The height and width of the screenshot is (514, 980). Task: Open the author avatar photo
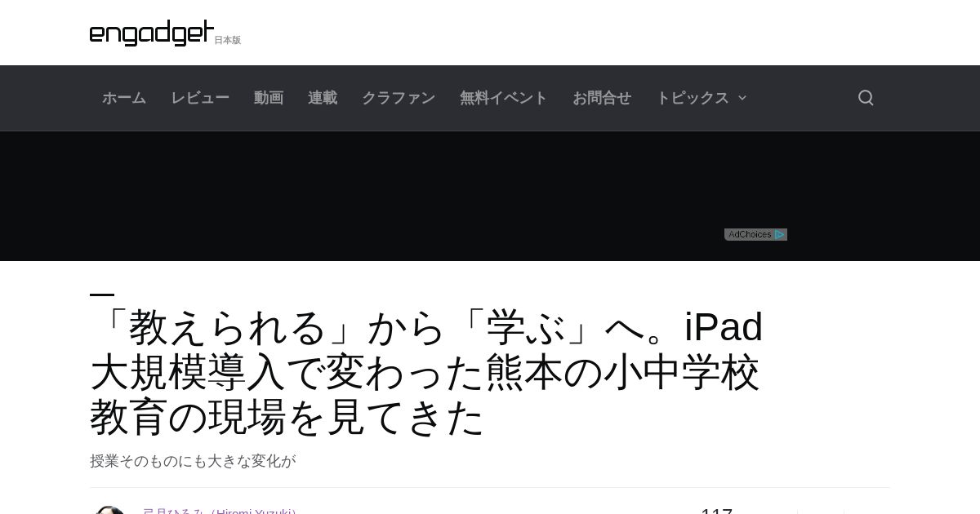[109, 510]
